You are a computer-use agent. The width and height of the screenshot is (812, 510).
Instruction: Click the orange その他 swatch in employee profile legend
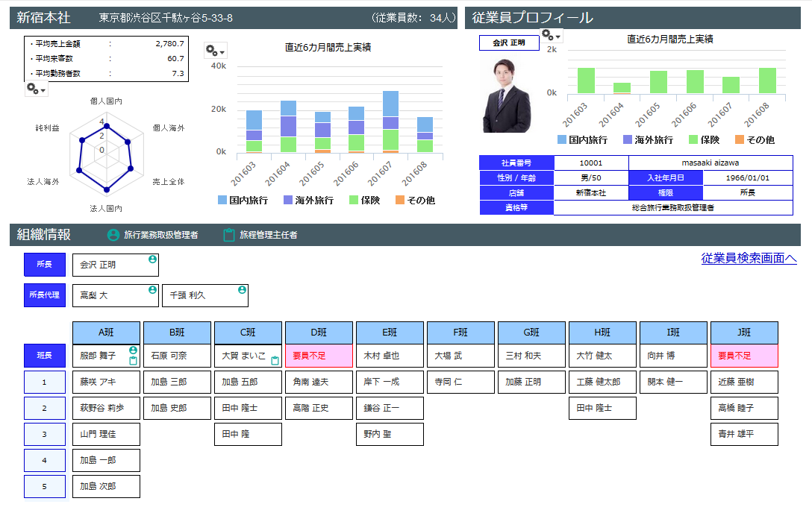pyautogui.click(x=740, y=139)
